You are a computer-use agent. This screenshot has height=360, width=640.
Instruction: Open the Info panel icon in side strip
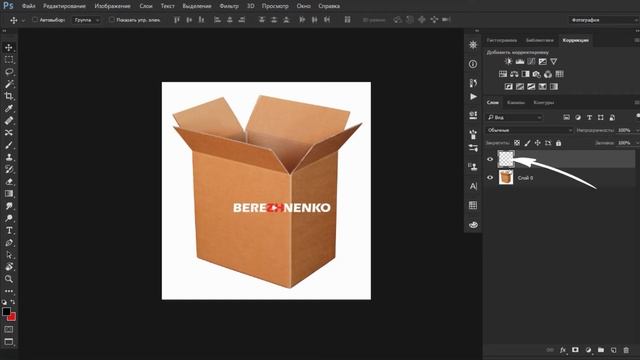tap(473, 64)
